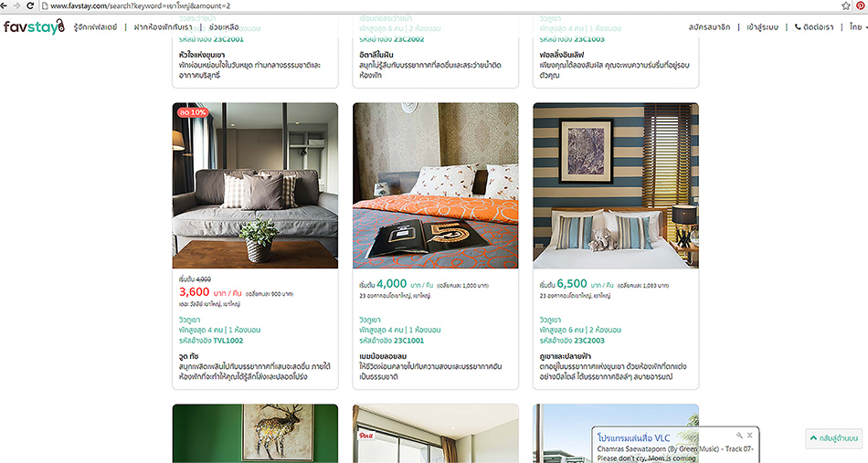Click the favstay logo
The width and height of the screenshot is (868, 463).
click(34, 26)
